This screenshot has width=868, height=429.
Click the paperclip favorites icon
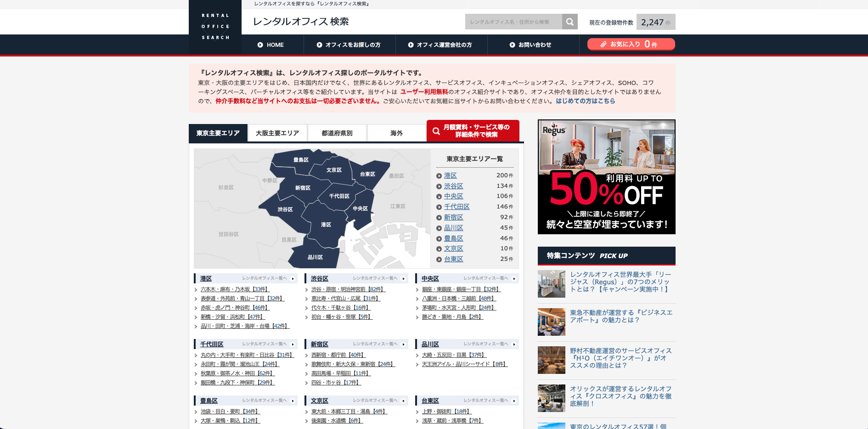(603, 44)
